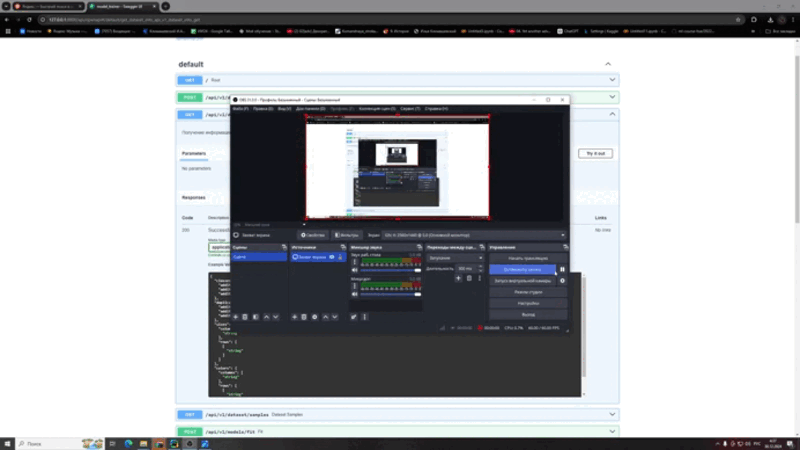Adjust the desktop audio volume slider

click(x=385, y=270)
